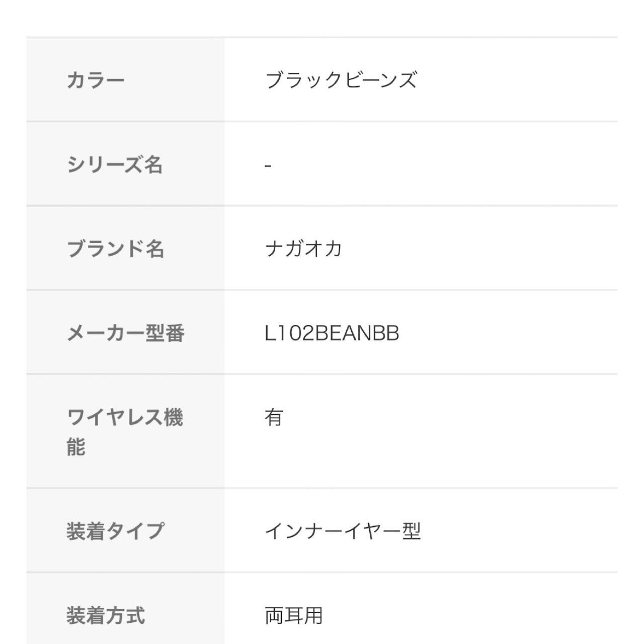This screenshot has height=644, width=644.
Task: Click the ブランド名 label cell
Action: pyautogui.click(x=125, y=248)
